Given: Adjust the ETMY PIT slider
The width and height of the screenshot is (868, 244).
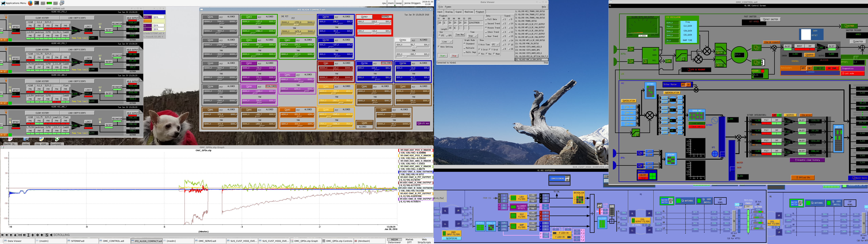Looking at the screenshot, I should point(336,23).
